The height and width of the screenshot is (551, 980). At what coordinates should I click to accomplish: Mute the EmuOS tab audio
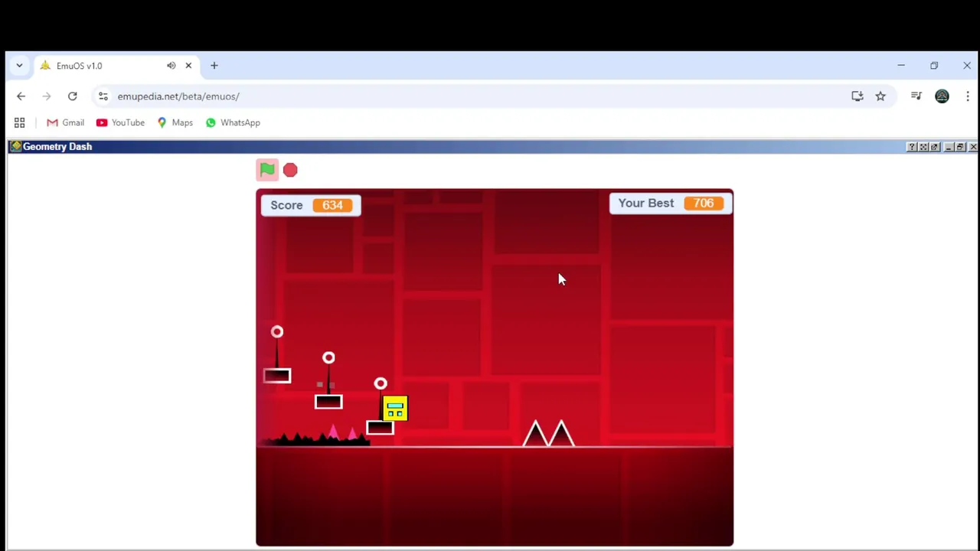171,66
